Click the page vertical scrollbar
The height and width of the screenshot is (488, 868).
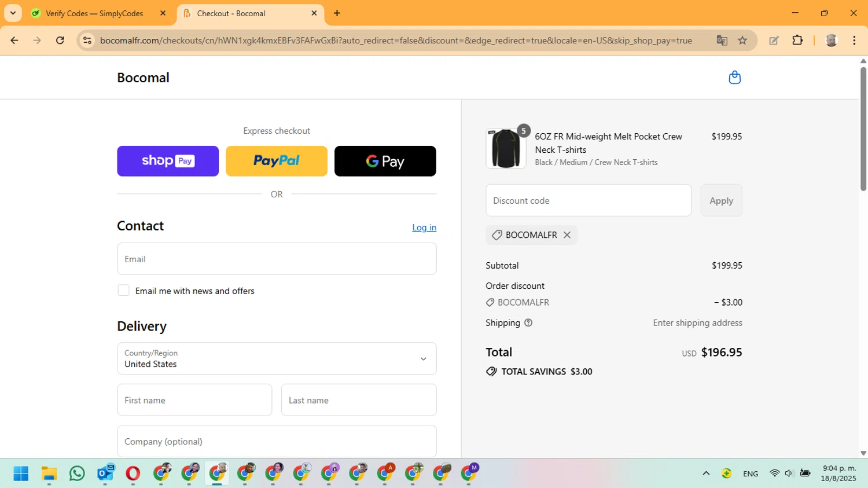[x=863, y=130]
